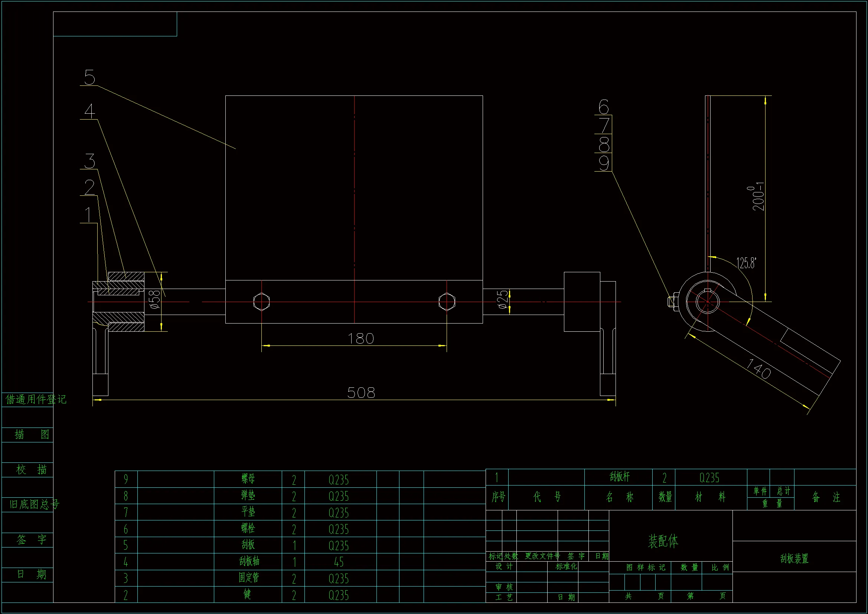Image resolution: width=868 pixels, height=614 pixels.
Task: Select the 螺母 entry in parts list
Action: [x=248, y=479]
